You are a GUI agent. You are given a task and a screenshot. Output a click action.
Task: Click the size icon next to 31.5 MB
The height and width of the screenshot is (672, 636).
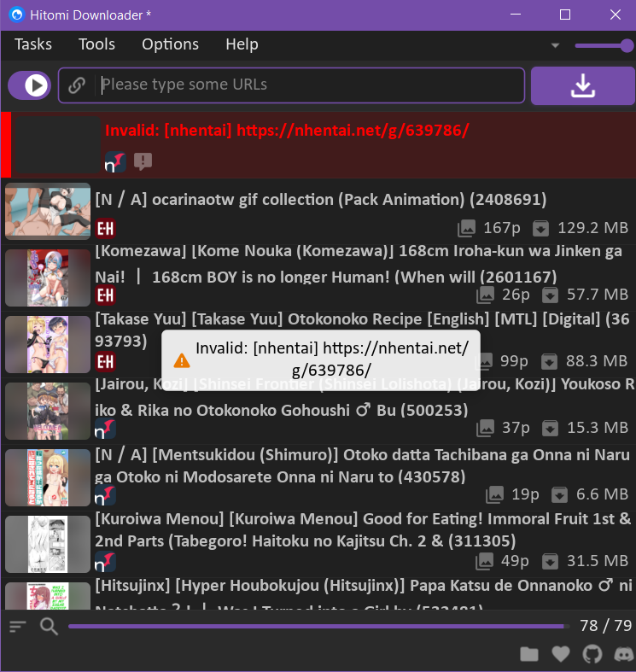(550, 561)
